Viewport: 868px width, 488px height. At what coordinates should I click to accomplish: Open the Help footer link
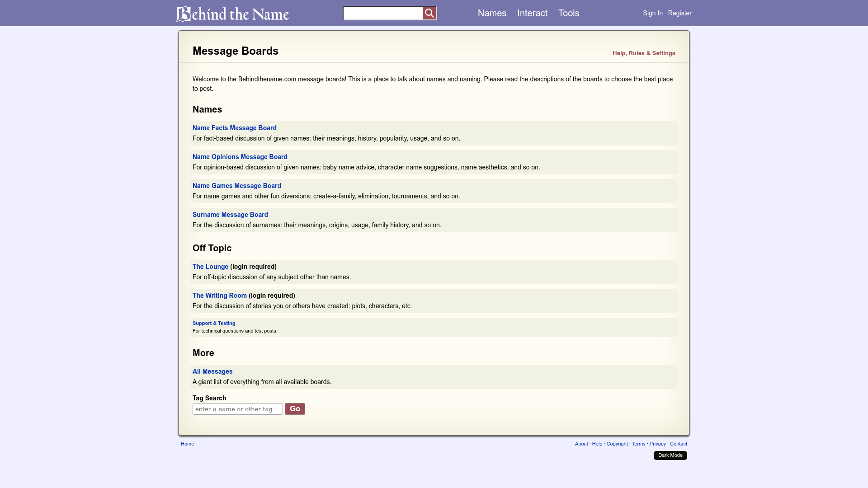(x=597, y=444)
